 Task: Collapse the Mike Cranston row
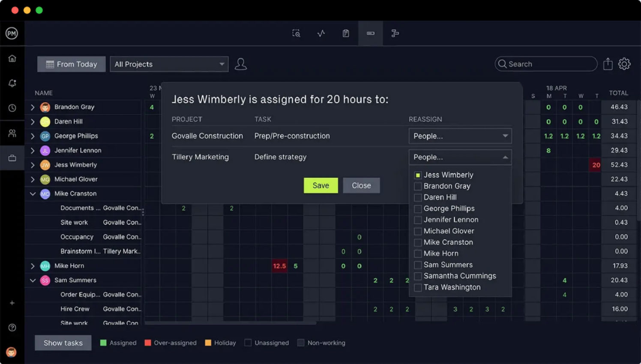pyautogui.click(x=33, y=194)
